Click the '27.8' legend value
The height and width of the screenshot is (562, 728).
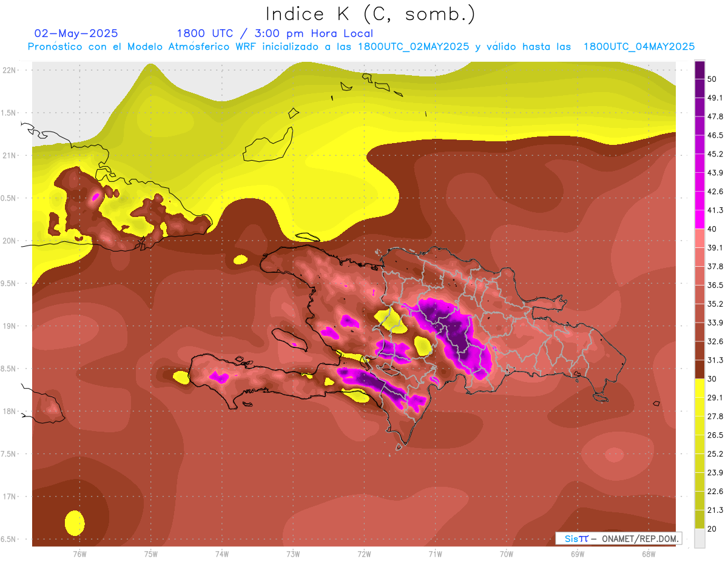(715, 416)
